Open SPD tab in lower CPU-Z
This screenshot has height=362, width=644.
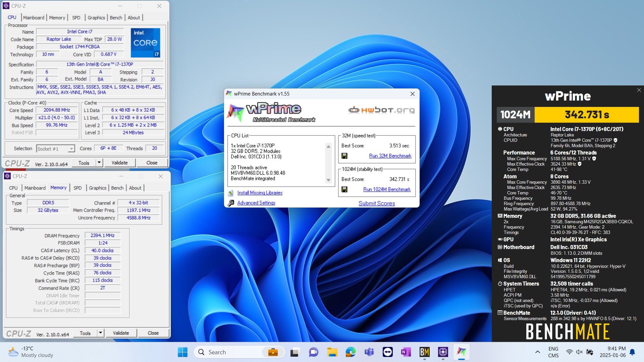77,188
